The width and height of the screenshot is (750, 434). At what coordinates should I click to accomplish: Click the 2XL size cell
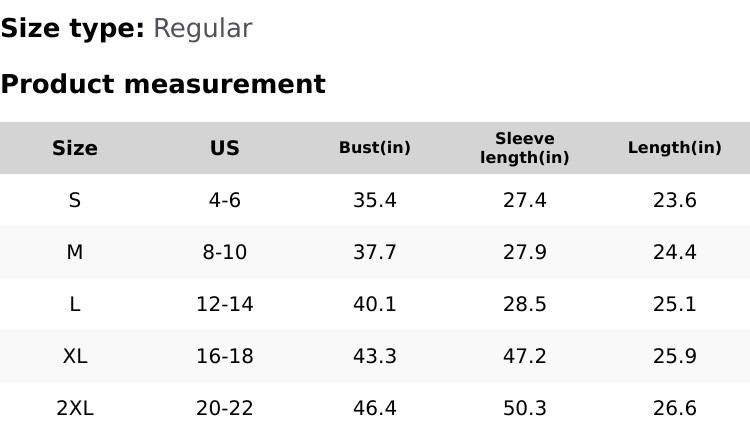coord(75,408)
